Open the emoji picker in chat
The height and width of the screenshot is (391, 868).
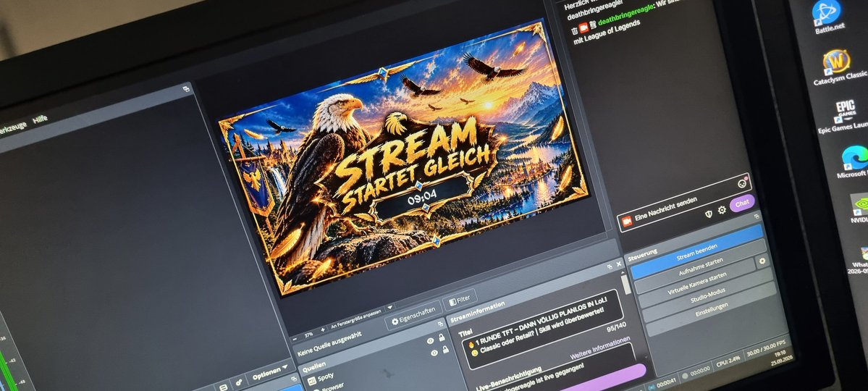pos(742,184)
